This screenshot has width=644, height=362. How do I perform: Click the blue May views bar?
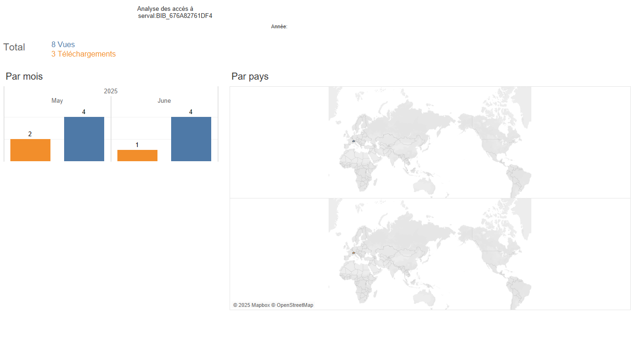(x=84, y=139)
